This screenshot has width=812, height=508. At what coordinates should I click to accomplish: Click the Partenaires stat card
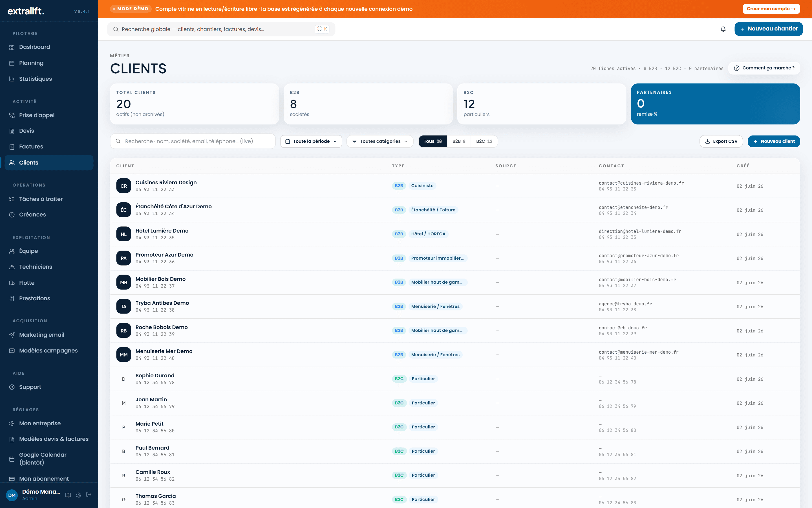click(715, 104)
